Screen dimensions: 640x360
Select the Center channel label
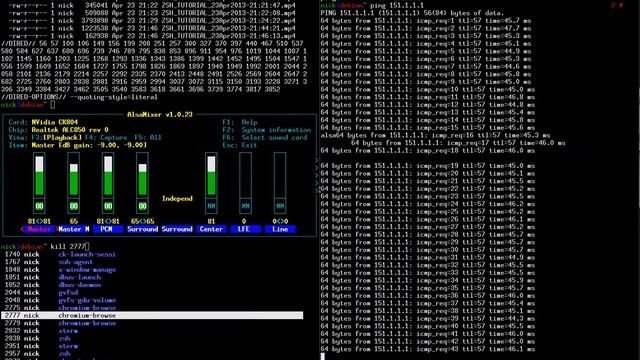[211, 229]
